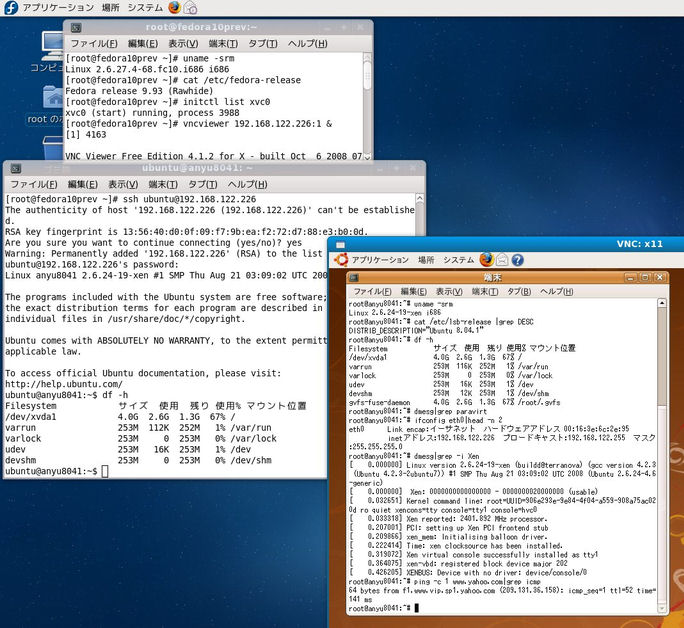Open the mail client icon in Fedora panel
Screen dimensions: 684x628
tap(190, 7)
